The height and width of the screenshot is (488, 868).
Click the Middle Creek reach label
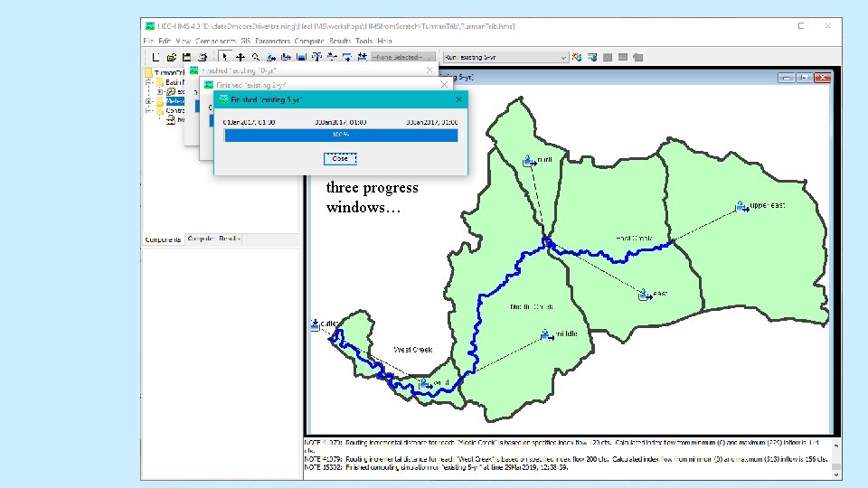coord(532,306)
